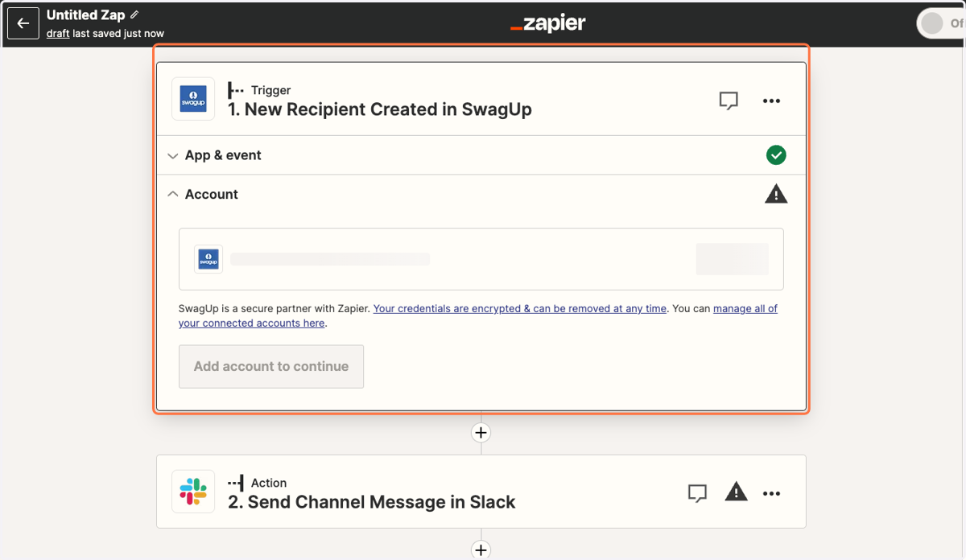This screenshot has width=966, height=560.
Task: Click the 'draft' version link
Action: coord(57,33)
